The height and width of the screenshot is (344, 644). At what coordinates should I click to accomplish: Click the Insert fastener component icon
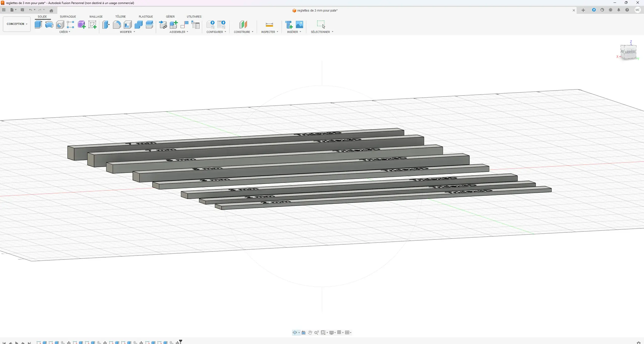tap(289, 25)
